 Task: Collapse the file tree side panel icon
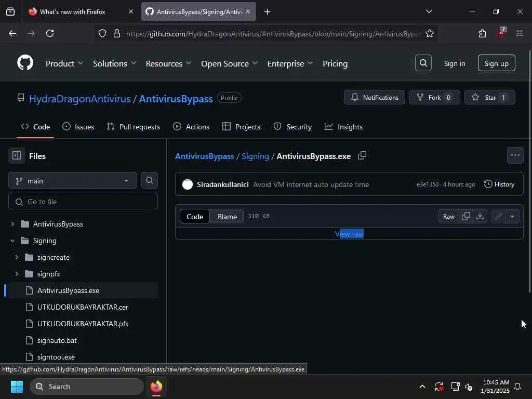tap(16, 156)
